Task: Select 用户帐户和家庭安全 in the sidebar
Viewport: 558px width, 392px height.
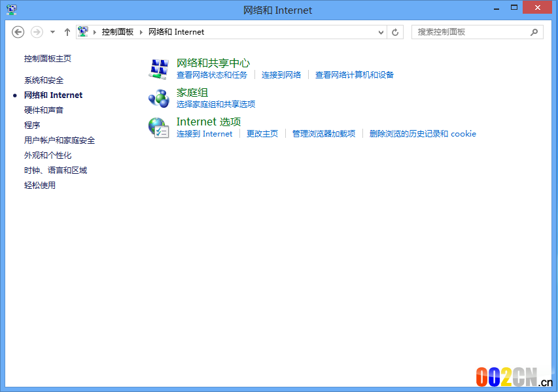Action: pyautogui.click(x=60, y=140)
